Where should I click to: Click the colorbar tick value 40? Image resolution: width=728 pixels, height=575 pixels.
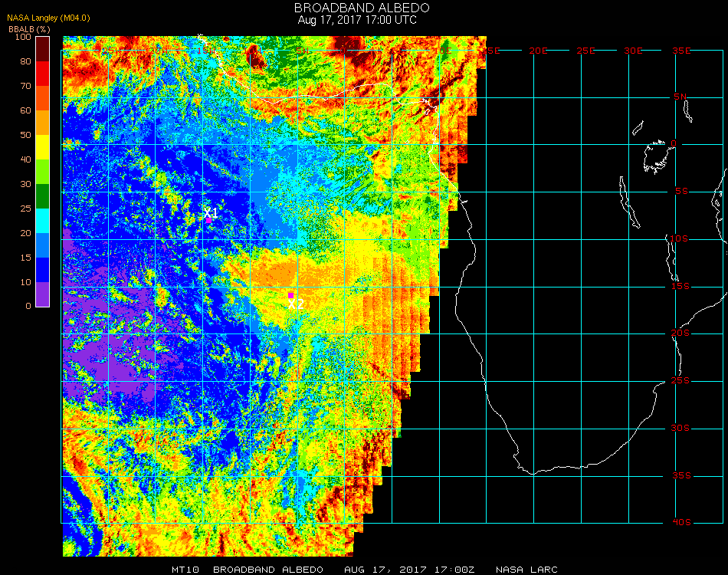[x=25, y=159]
